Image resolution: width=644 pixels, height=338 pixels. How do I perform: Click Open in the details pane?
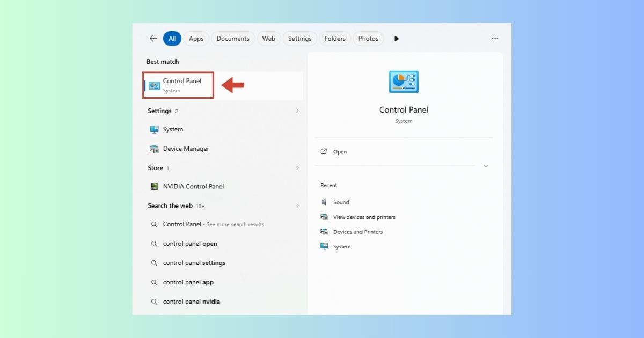(x=340, y=152)
